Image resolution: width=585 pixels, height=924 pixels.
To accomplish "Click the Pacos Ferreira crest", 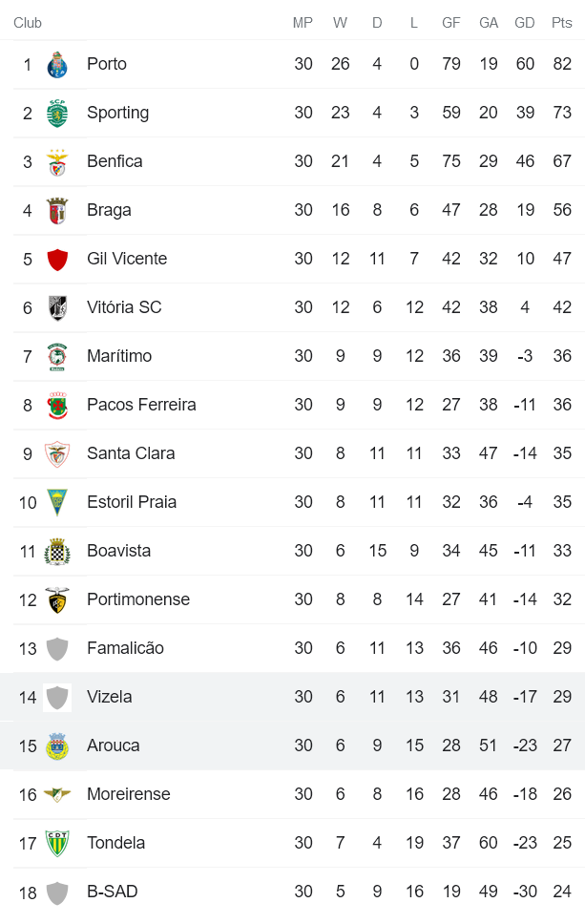I will coord(57,406).
